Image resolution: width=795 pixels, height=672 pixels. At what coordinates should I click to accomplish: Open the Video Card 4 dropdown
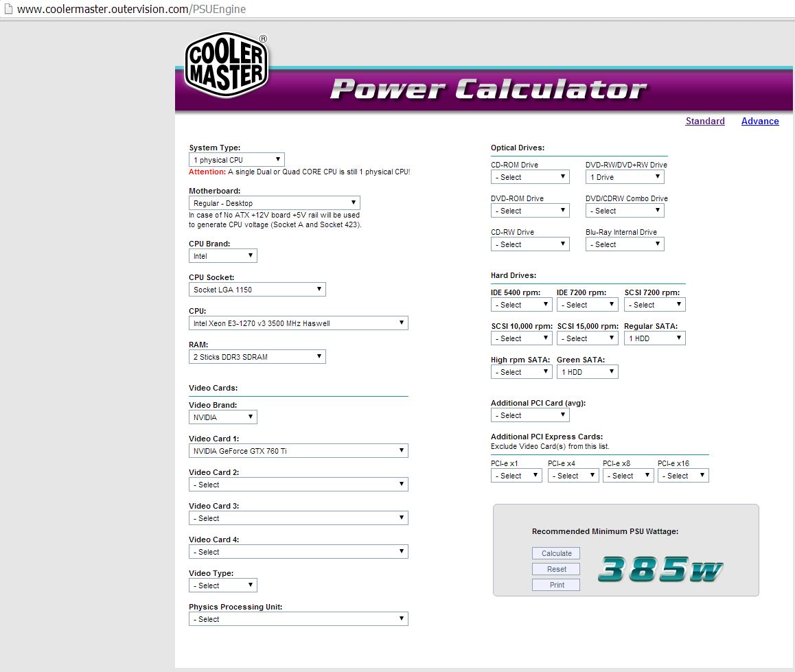298,551
